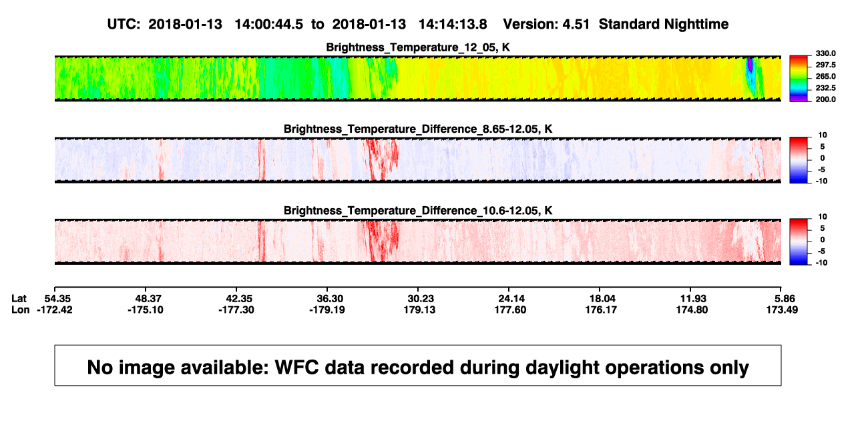Image resolution: width=868 pixels, height=445 pixels.
Task: Click the Lon axis row label
Action: [x=20, y=310]
